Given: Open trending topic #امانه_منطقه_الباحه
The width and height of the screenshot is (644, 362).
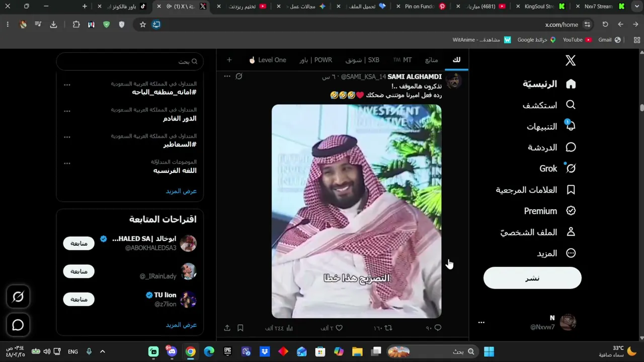Looking at the screenshot, I should [x=164, y=93].
